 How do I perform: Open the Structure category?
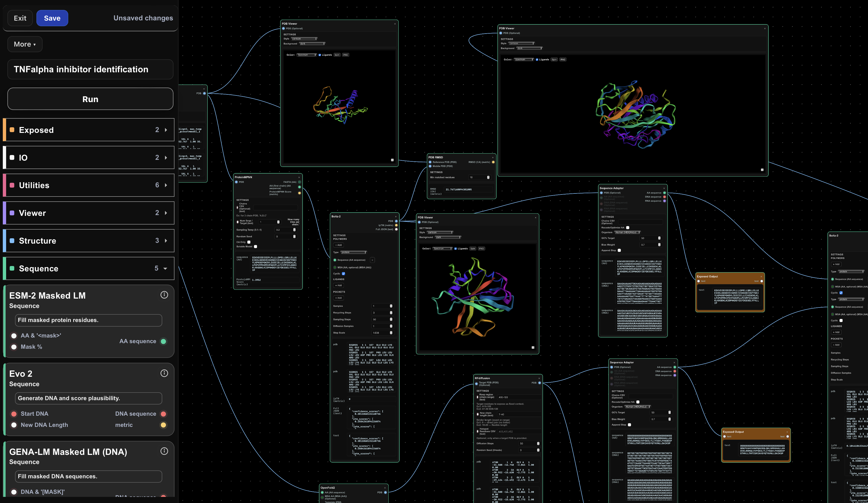(89, 241)
